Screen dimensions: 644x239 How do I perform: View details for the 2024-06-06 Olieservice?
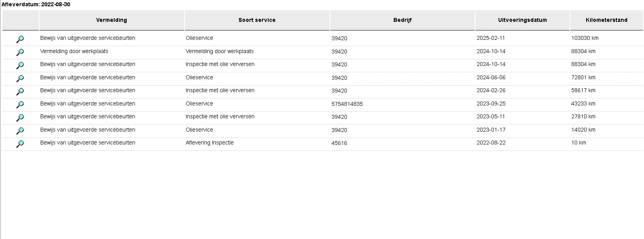(20, 78)
